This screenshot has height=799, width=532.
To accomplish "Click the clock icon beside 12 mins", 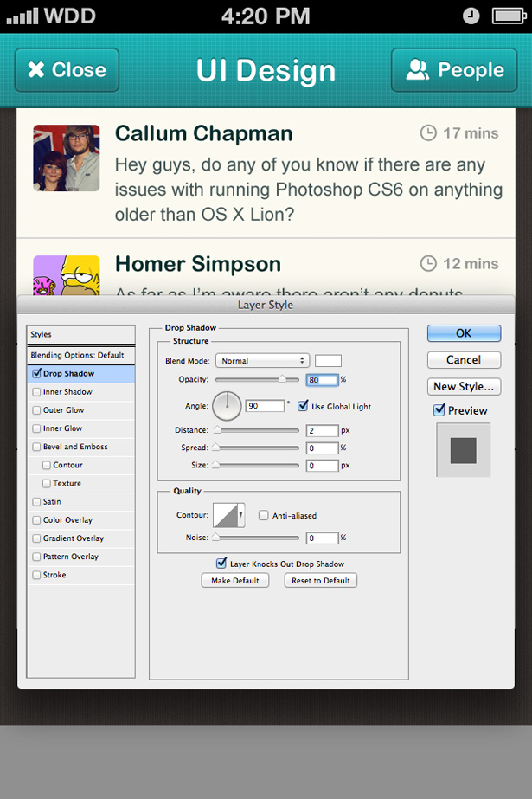I will click(428, 263).
